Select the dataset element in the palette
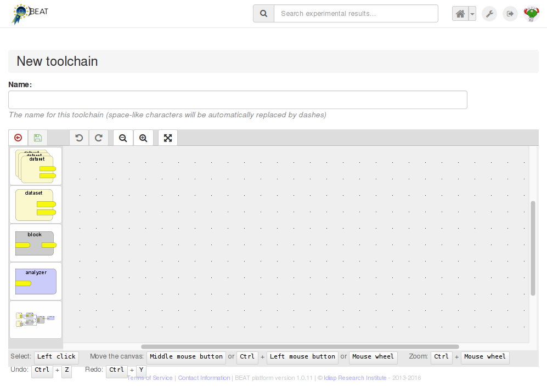 point(35,204)
